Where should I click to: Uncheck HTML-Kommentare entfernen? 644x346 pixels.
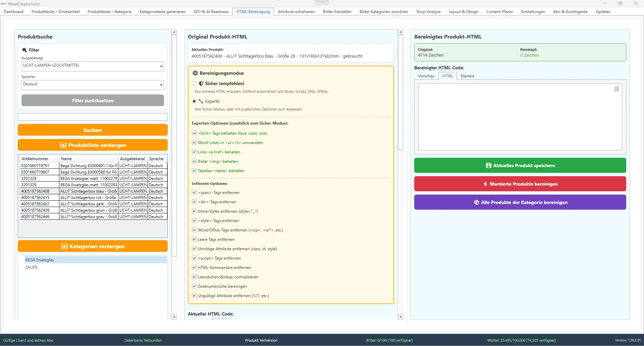[195, 267]
